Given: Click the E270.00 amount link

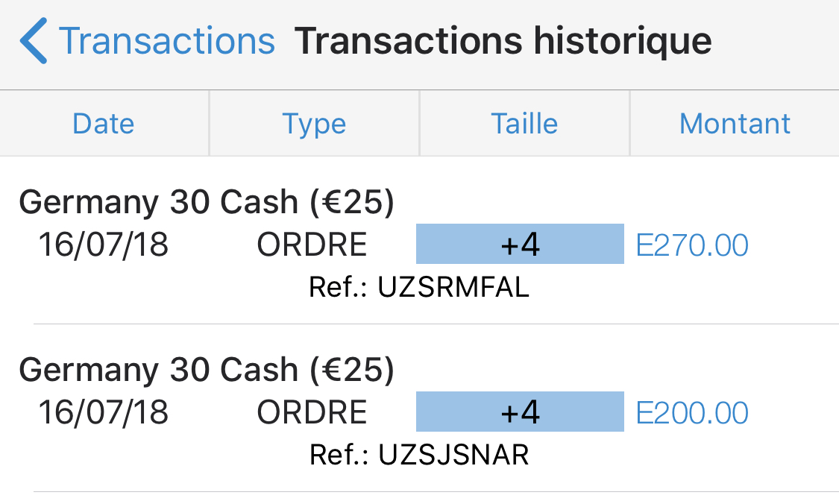Looking at the screenshot, I should (x=692, y=245).
